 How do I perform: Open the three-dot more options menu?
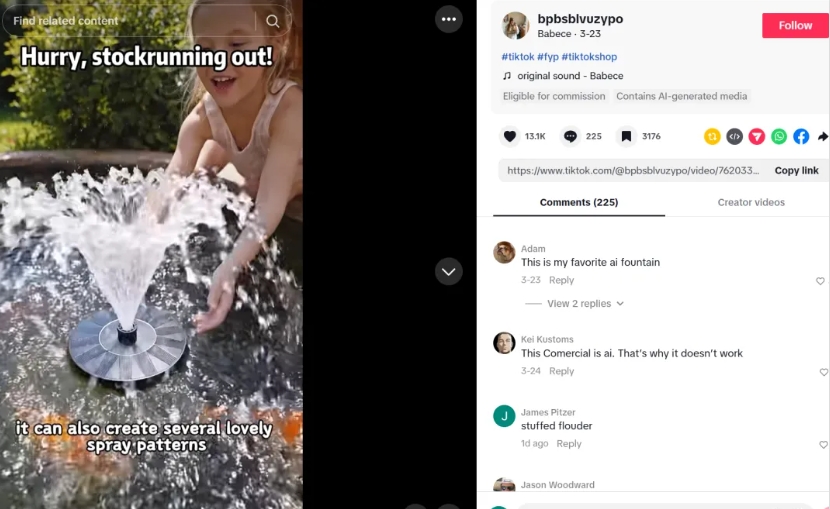click(x=448, y=19)
